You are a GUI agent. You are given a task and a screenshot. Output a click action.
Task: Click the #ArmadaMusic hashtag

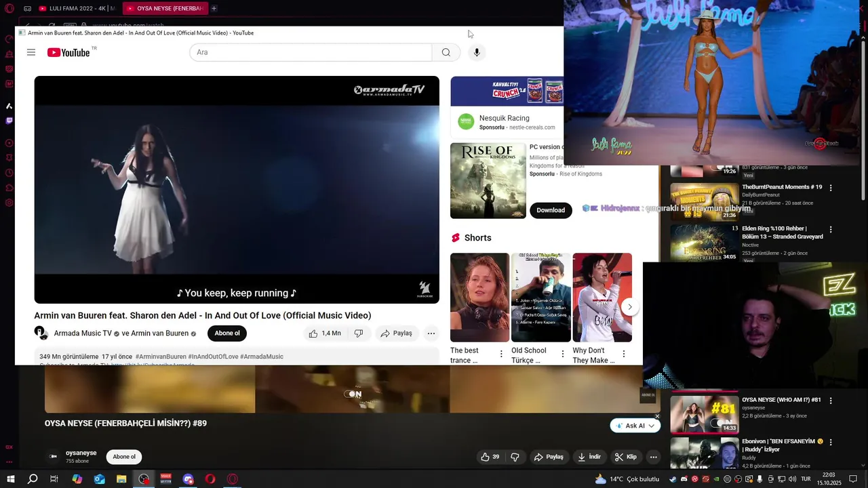[262, 357]
